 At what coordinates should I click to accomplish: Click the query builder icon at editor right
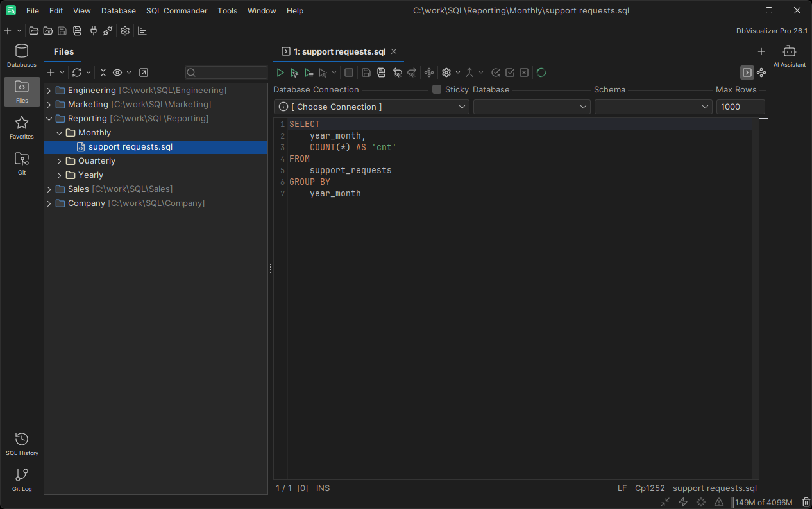tap(761, 73)
